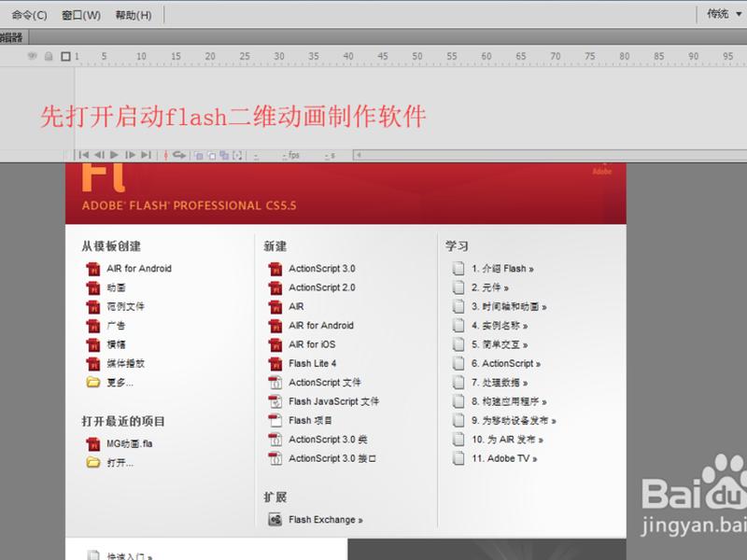Open lesson 9. 为移动设备发布
The width and height of the screenshot is (747, 560).
(514, 421)
